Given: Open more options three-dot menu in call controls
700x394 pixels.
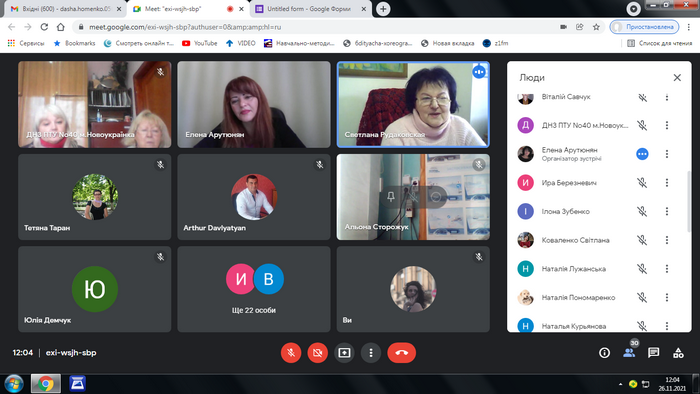Looking at the screenshot, I should tap(371, 353).
